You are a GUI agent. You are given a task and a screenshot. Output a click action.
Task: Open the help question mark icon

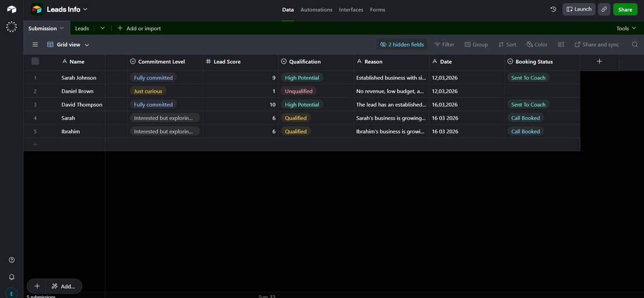[12, 260]
